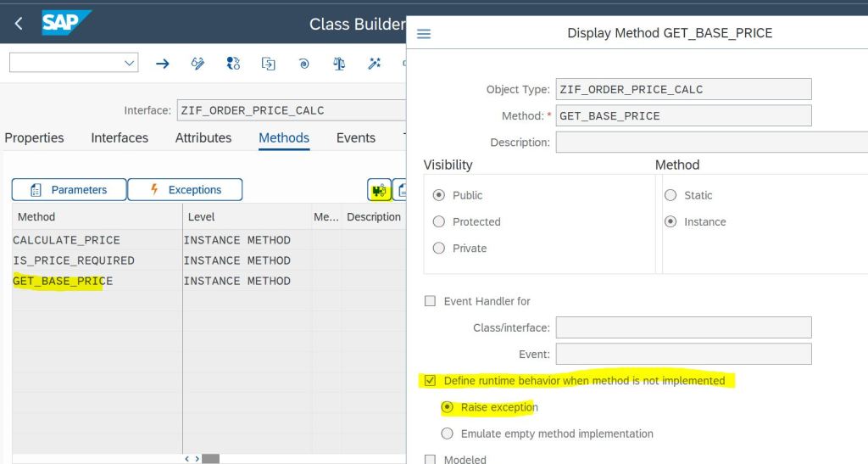Switch to the Interfaces tab
Image resolution: width=868 pixels, height=464 pixels.
point(120,138)
